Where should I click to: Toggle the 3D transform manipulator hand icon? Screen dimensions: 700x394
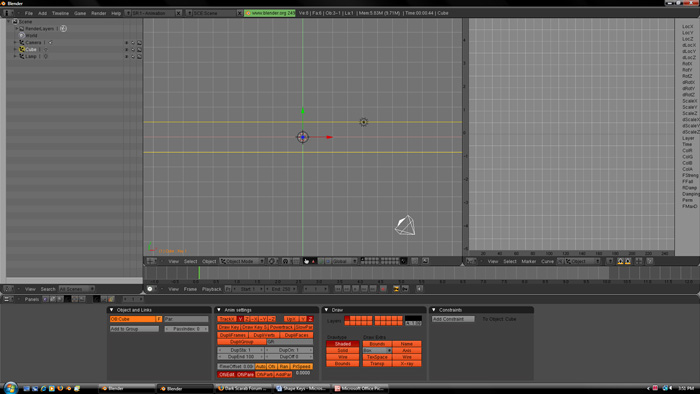pyautogui.click(x=306, y=261)
